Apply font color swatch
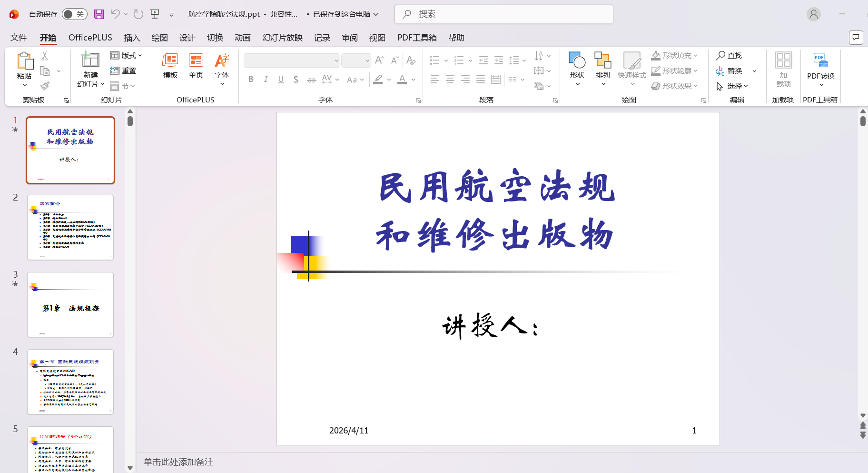The image size is (868, 473). [402, 80]
